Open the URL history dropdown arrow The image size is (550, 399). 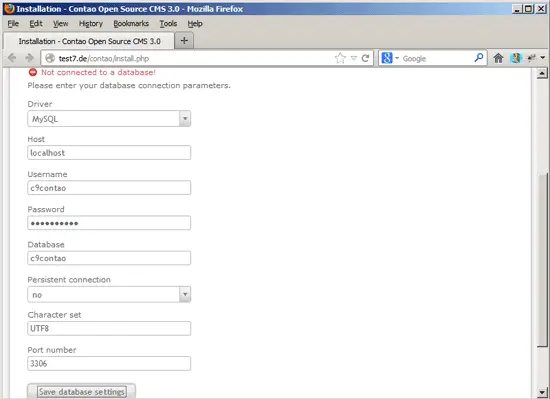click(354, 58)
